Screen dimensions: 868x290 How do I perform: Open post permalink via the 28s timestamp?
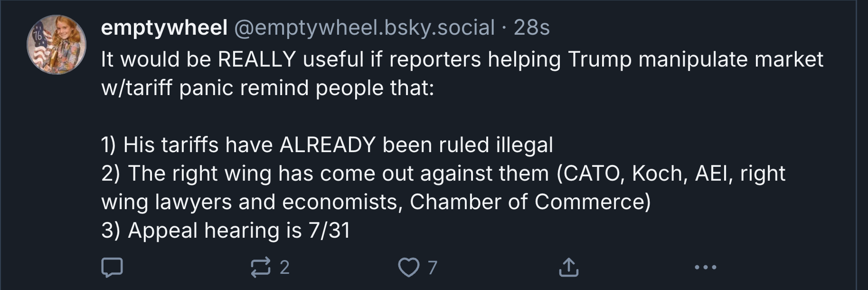coord(532,28)
